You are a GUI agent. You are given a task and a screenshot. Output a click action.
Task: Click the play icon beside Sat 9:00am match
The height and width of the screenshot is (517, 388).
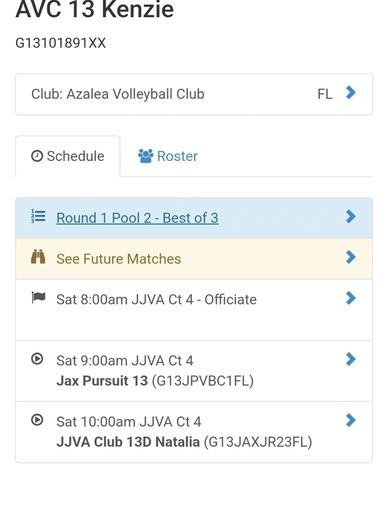(x=37, y=359)
